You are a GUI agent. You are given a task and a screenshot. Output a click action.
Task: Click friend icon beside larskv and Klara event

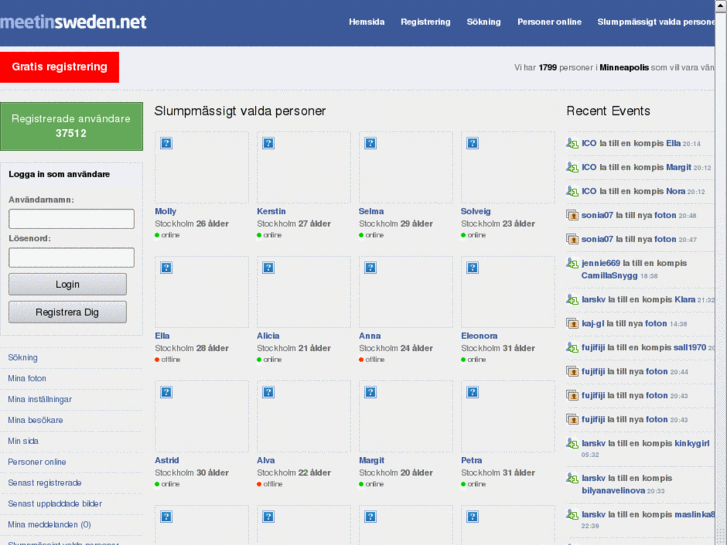[x=573, y=300]
